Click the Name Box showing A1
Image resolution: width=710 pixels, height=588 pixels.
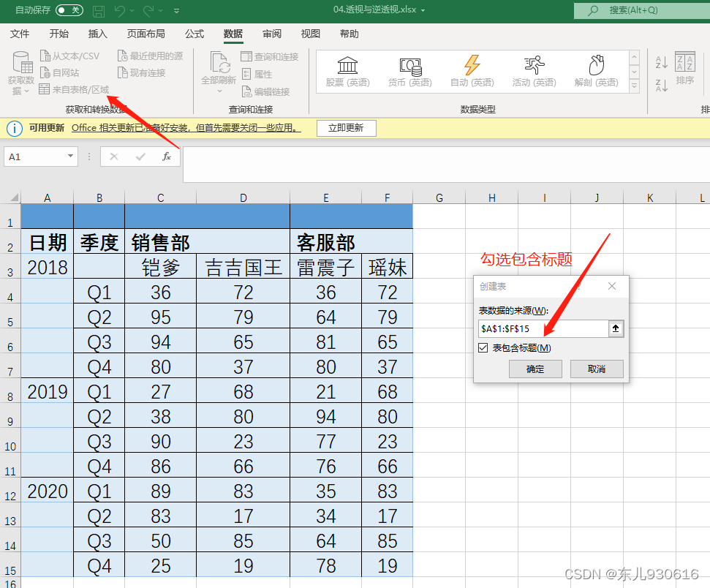34,157
